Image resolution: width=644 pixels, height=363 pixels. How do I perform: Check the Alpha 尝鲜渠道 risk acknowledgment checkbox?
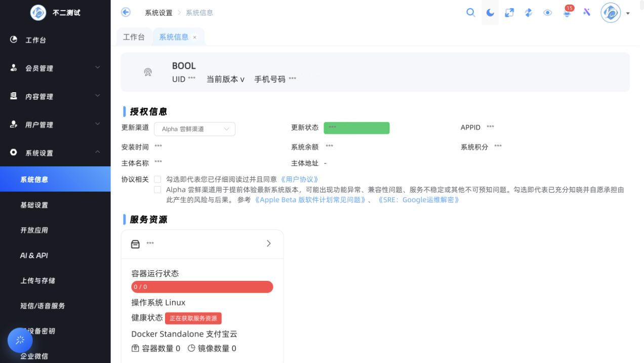[157, 190]
